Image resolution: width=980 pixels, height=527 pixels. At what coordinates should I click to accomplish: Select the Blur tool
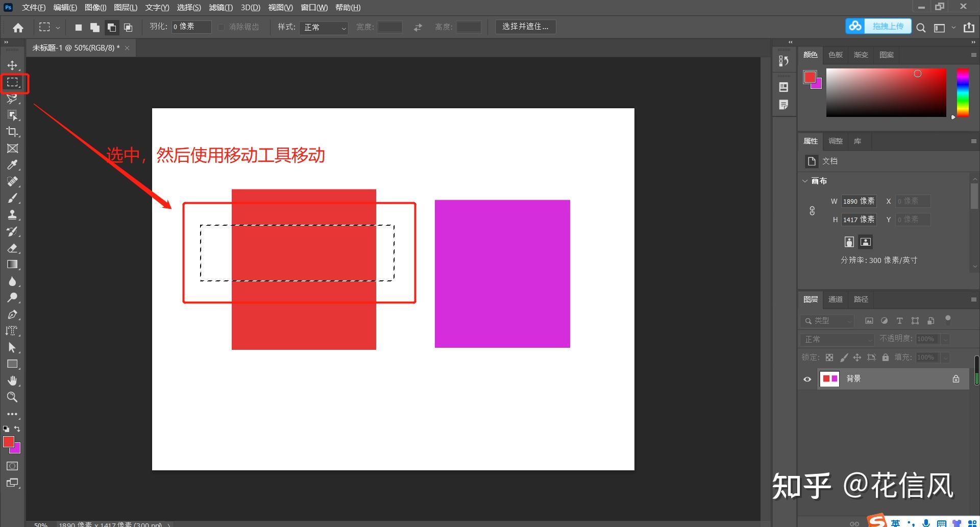[x=12, y=281]
